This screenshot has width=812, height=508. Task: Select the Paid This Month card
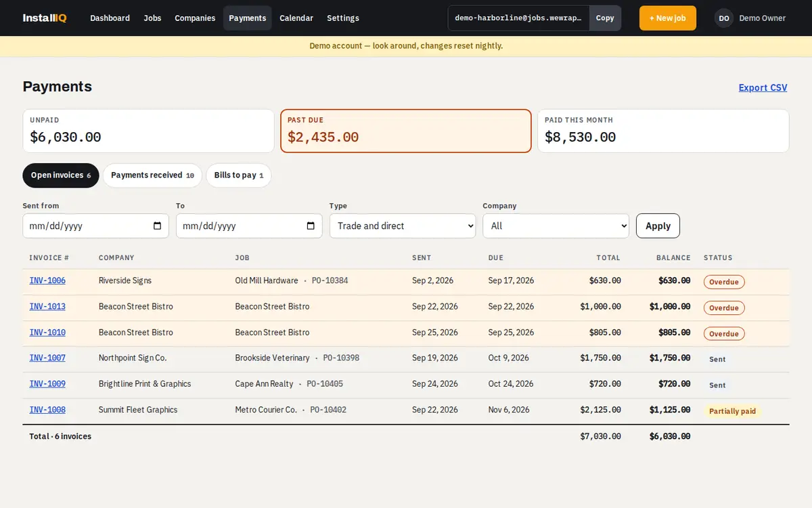[x=663, y=131]
